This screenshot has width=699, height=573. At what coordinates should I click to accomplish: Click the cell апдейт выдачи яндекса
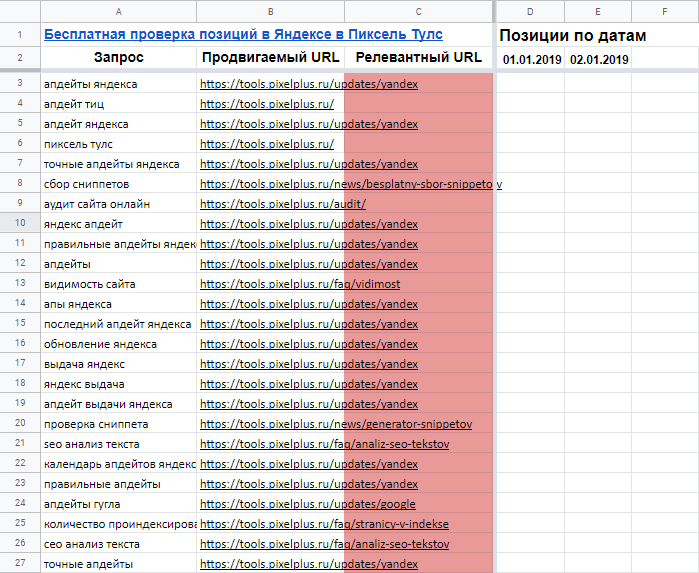tap(119, 404)
